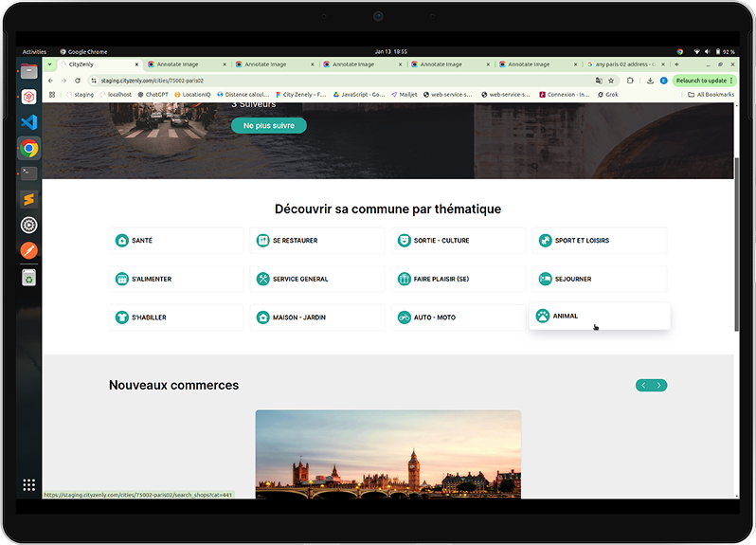Open the LocationIQ bookmark

(x=193, y=95)
